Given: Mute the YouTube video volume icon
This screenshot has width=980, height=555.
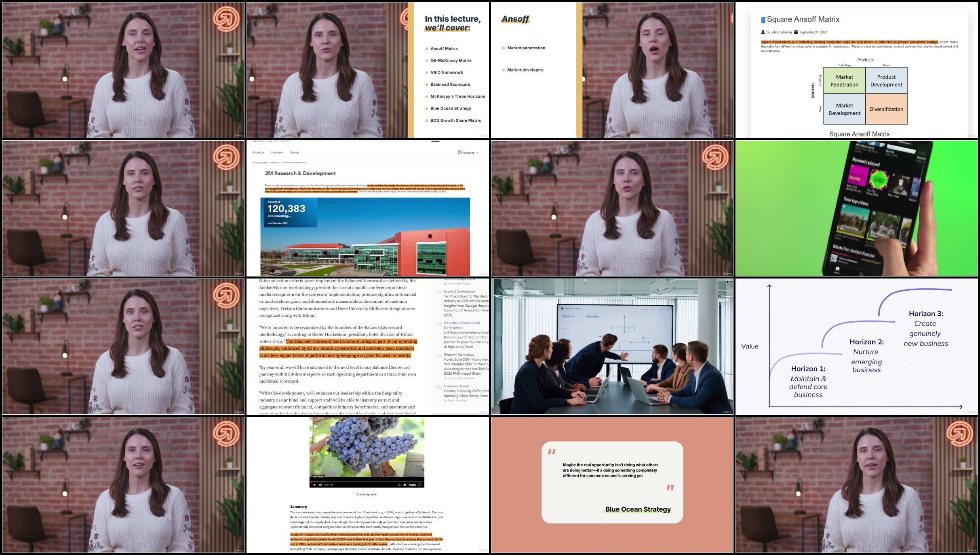Looking at the screenshot, I should (320, 485).
